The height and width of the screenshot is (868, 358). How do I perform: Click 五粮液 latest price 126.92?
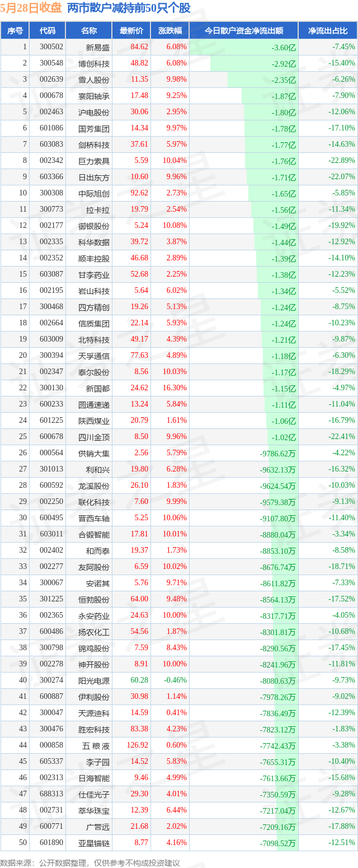coord(138,745)
